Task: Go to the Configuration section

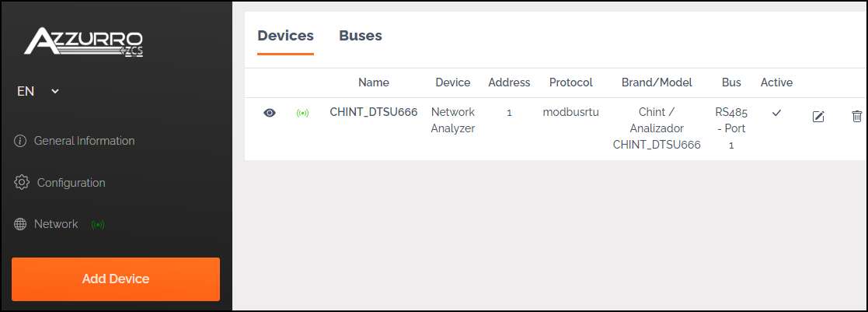Action: coord(71,182)
